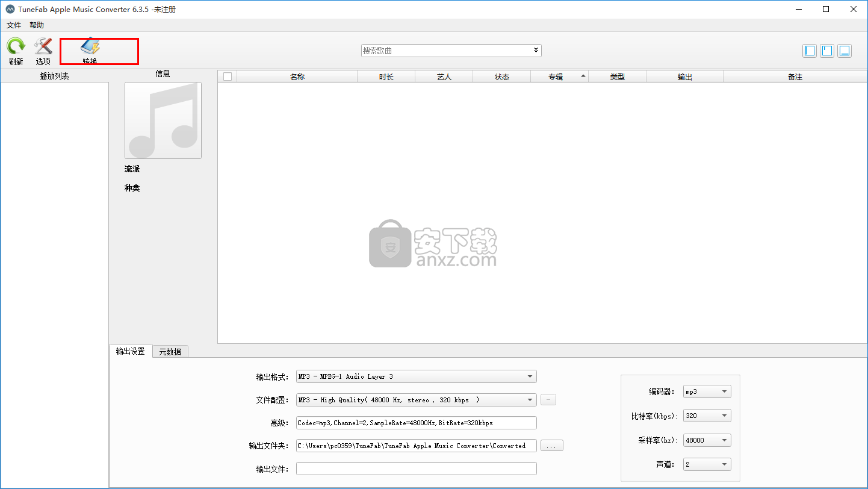Click the 种类 kind label
Image resolution: width=868 pixels, height=489 pixels.
tap(132, 188)
